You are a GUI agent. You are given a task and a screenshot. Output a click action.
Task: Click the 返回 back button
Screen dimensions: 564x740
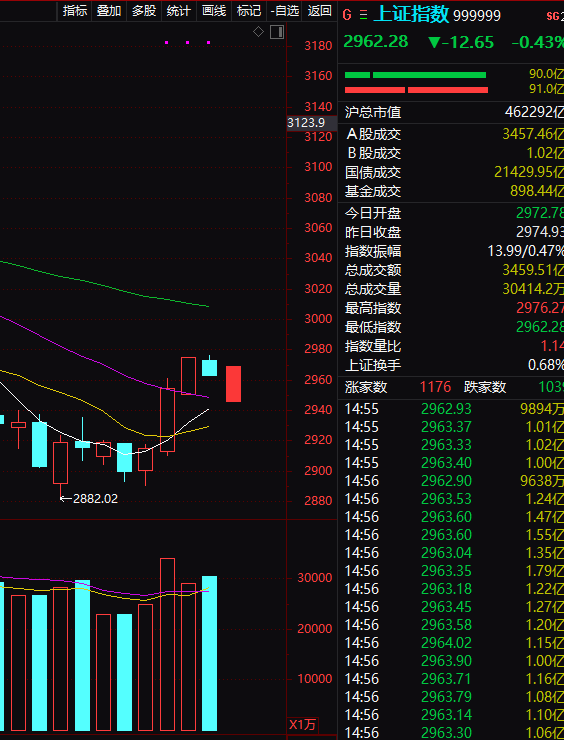[x=320, y=10]
